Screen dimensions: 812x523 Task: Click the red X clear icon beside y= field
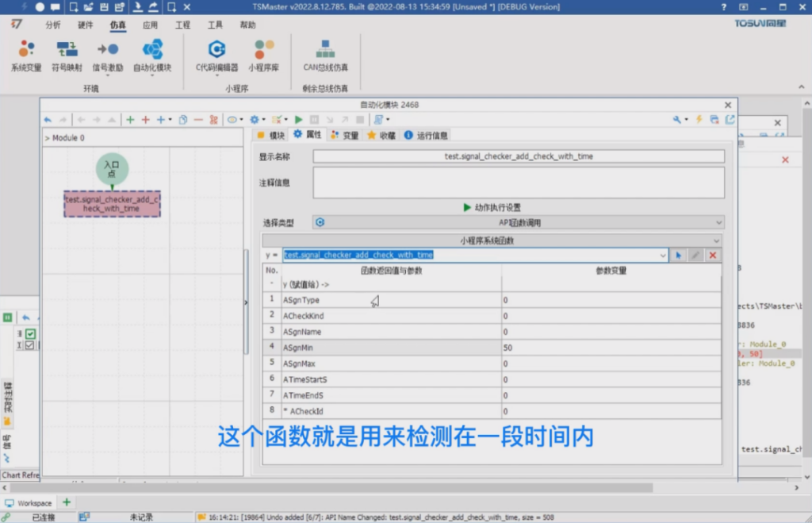713,255
